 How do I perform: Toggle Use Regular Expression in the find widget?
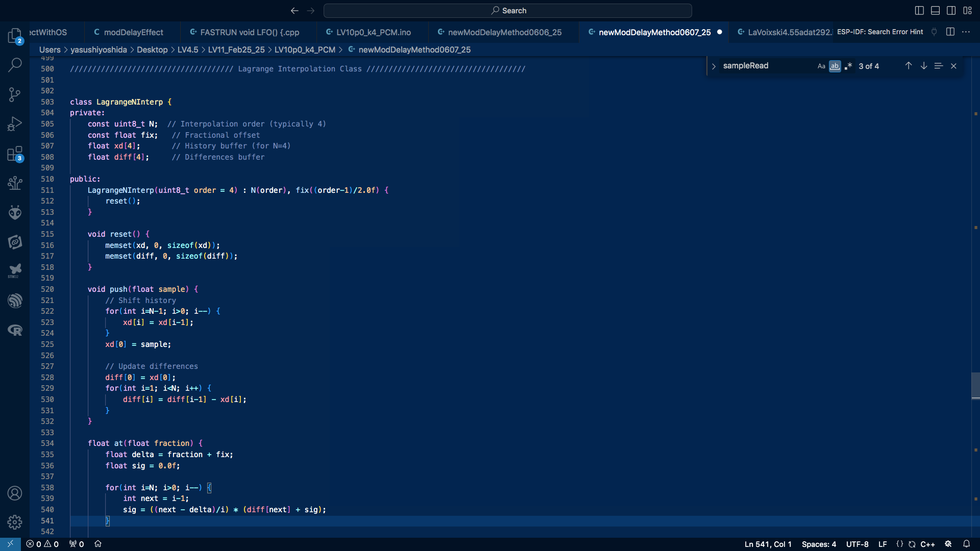coord(848,66)
